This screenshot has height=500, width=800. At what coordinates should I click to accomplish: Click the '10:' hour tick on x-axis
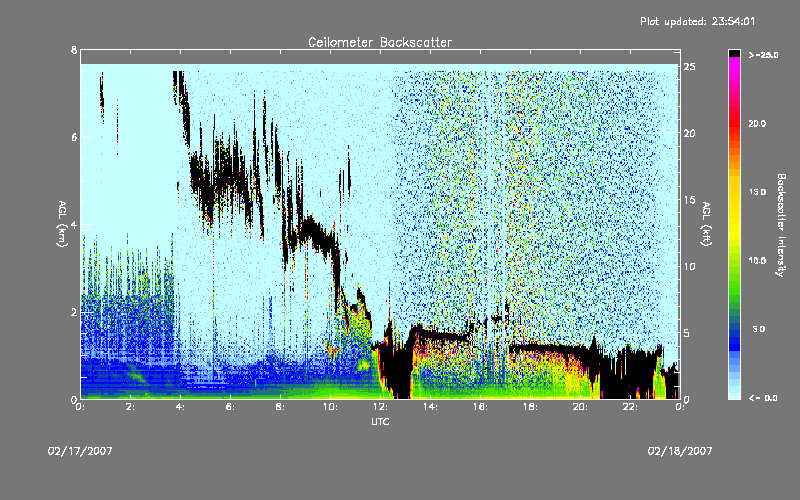pos(330,407)
